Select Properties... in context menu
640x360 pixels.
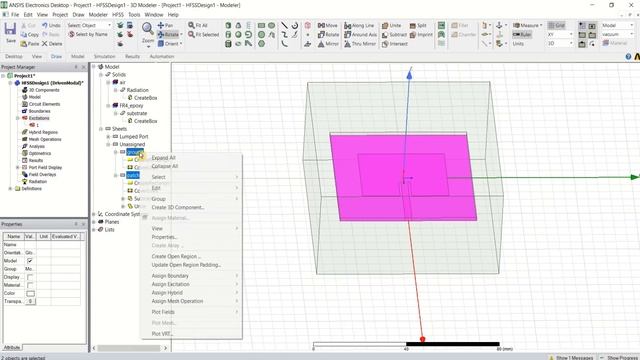pos(164,237)
